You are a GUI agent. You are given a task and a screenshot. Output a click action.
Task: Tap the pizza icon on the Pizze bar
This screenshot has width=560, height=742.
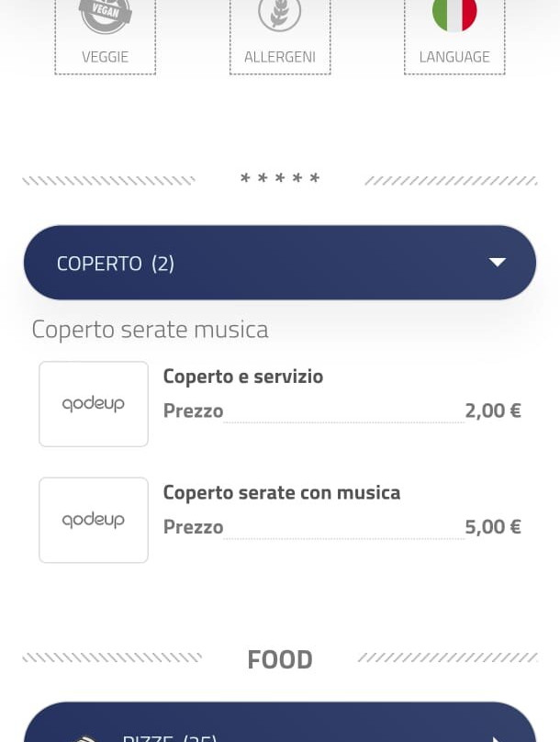click(85, 737)
